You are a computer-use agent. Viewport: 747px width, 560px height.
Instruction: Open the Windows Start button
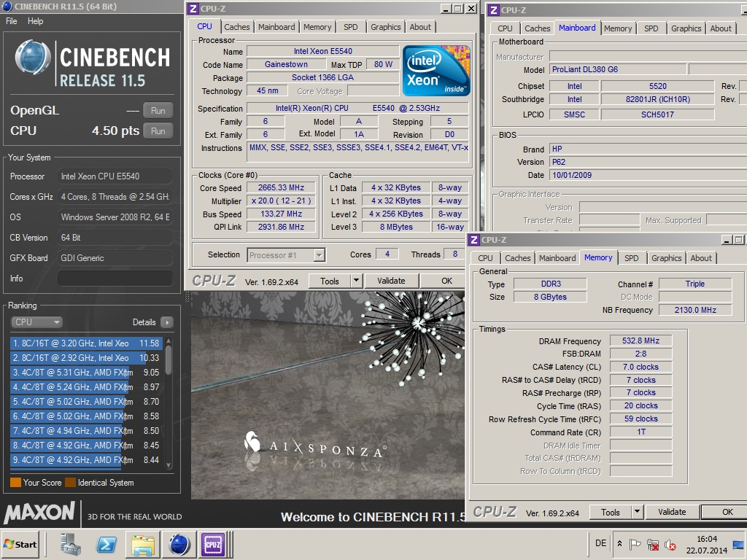(20, 544)
